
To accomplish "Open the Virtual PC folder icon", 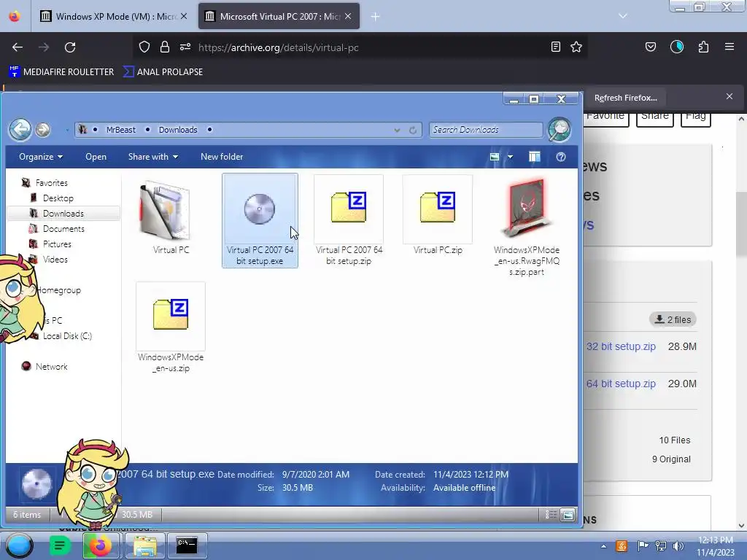I will (x=165, y=211).
